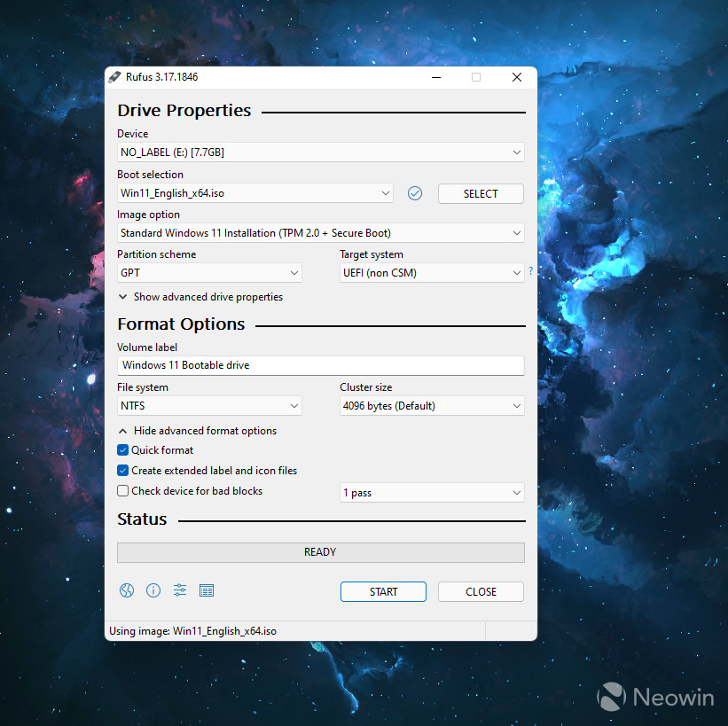Open the Image option dropdown
This screenshot has width=728, height=726.
[320, 233]
